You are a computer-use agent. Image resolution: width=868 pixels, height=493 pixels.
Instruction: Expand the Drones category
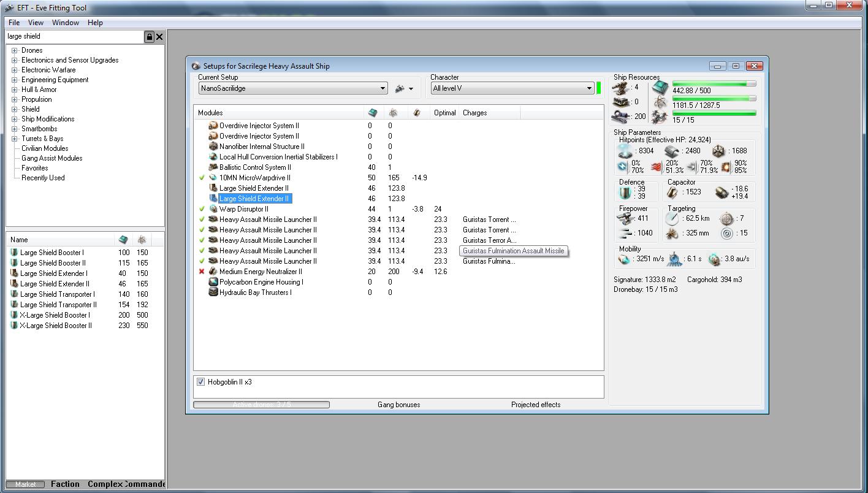(x=15, y=50)
